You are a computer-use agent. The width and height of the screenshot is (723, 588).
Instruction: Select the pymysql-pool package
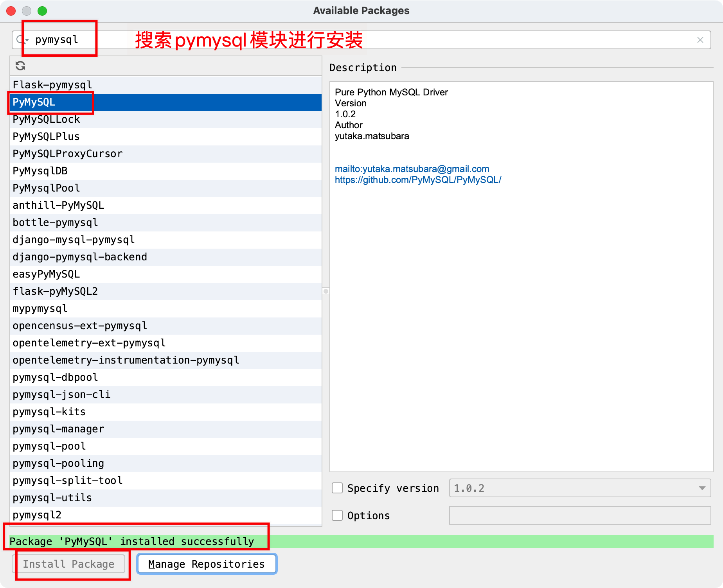coord(166,446)
